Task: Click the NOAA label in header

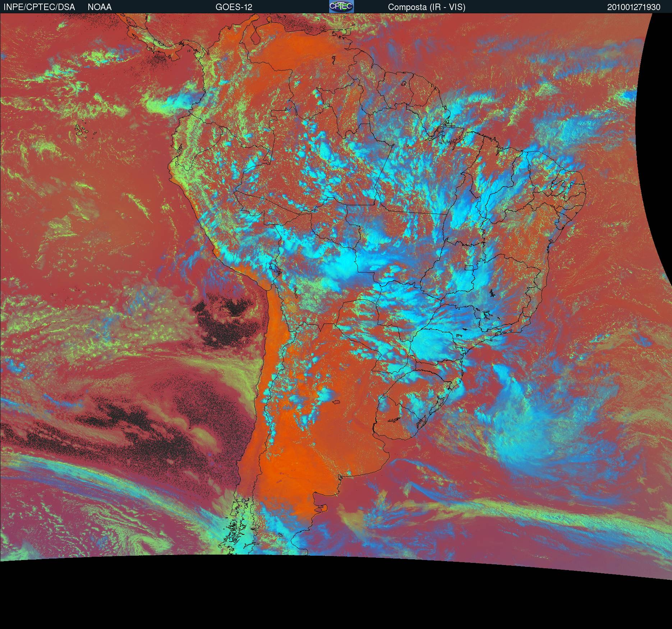Action: [100, 7]
